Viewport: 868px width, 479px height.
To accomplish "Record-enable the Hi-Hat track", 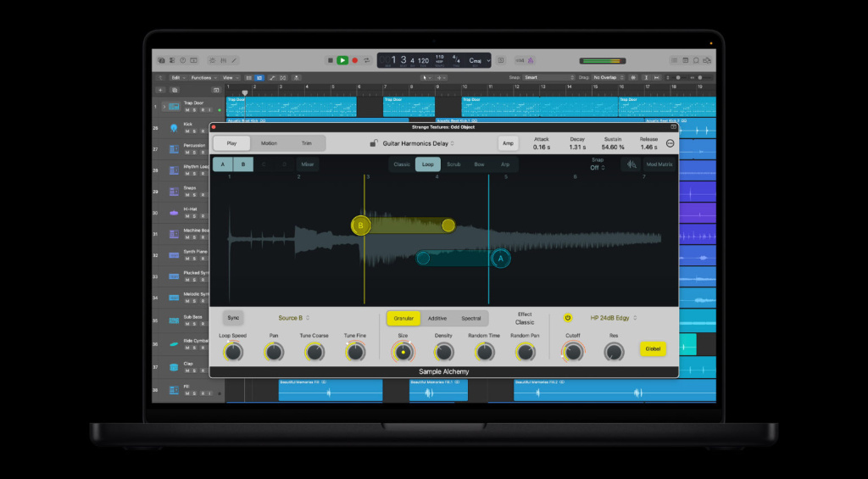I will click(x=202, y=216).
